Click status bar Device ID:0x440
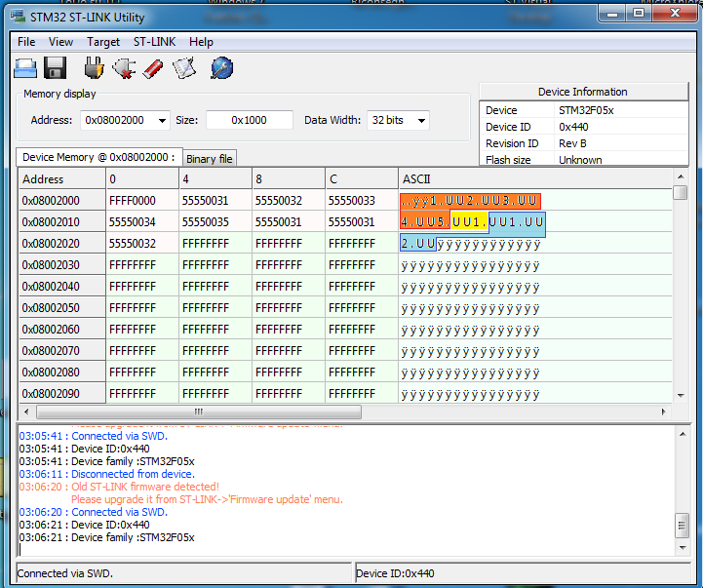Viewport: 703px width, 588px height. (x=395, y=573)
